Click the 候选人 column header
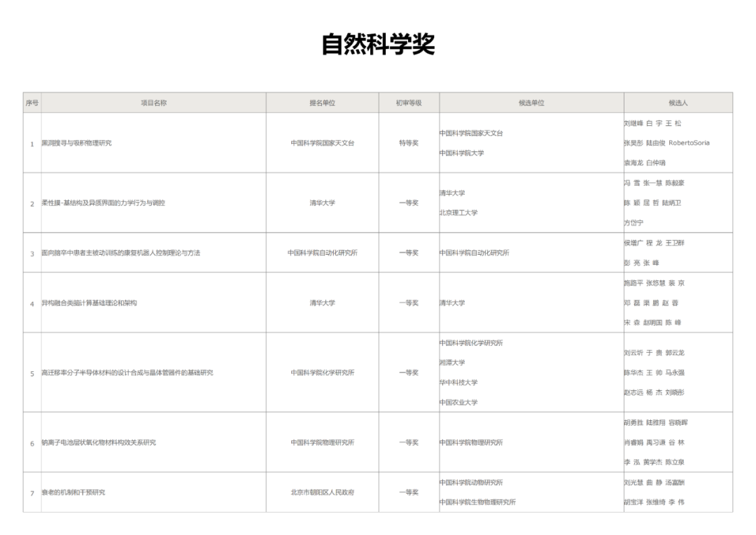Image resolution: width=756 pixels, height=535 pixels. click(x=678, y=103)
